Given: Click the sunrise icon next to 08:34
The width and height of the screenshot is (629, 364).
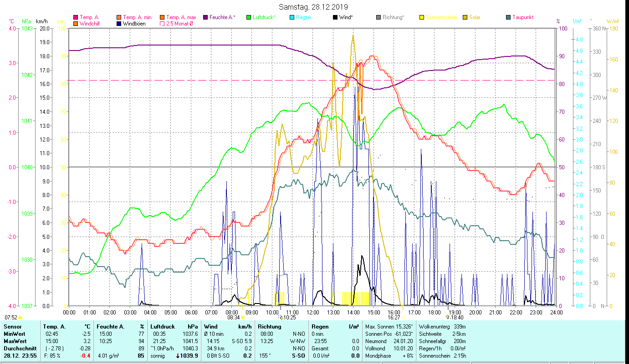Looking at the screenshot, I should (x=242, y=318).
